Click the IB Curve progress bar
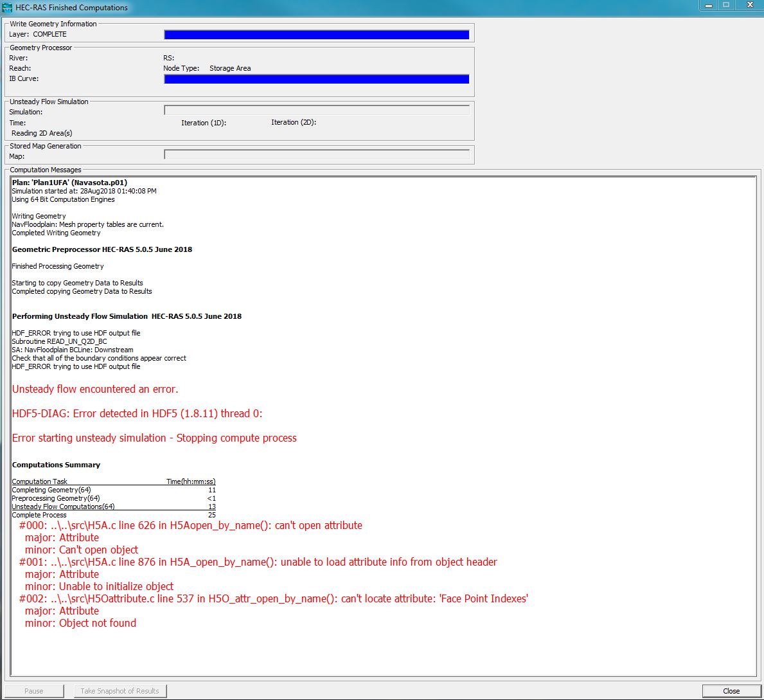764x700 pixels. coord(317,79)
